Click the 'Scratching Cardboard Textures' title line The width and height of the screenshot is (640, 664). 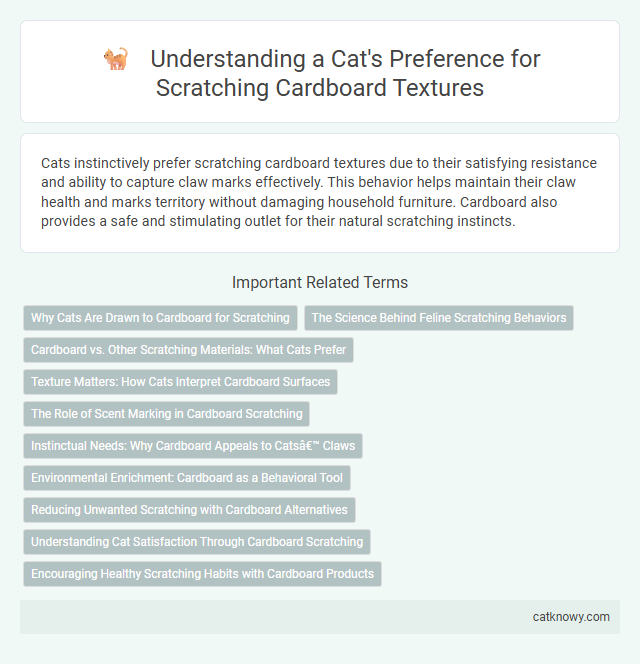point(320,88)
